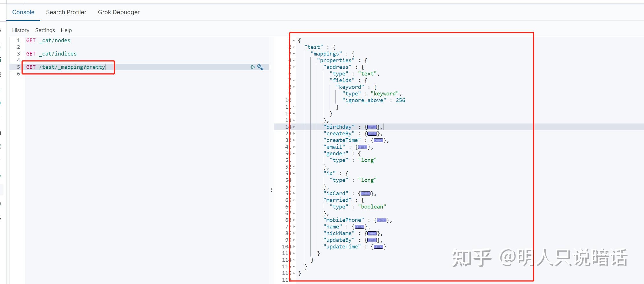
Task: Open console Settings
Action: click(x=45, y=30)
